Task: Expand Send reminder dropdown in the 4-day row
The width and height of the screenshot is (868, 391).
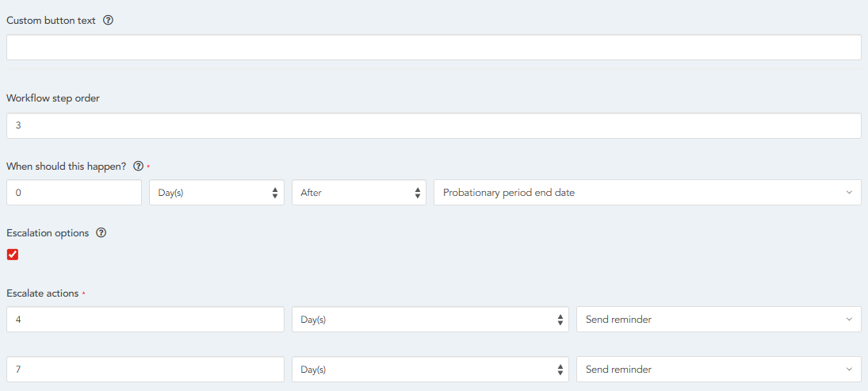Action: tap(718, 320)
